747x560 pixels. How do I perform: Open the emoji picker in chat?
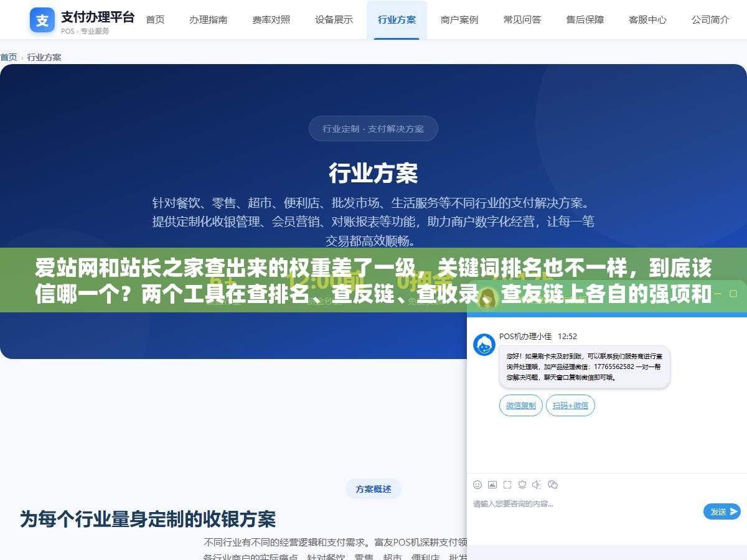pyautogui.click(x=477, y=485)
